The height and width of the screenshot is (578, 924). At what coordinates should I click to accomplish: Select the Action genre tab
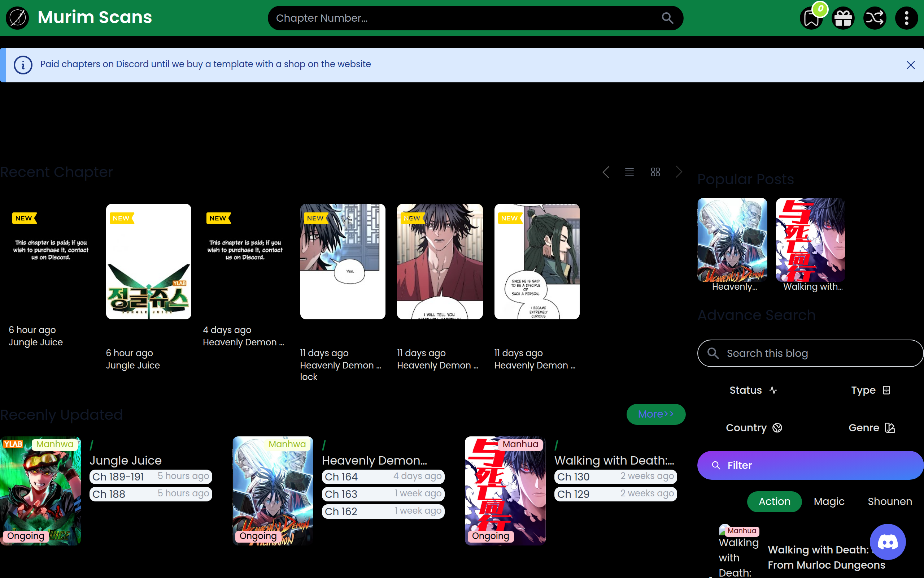click(x=774, y=501)
